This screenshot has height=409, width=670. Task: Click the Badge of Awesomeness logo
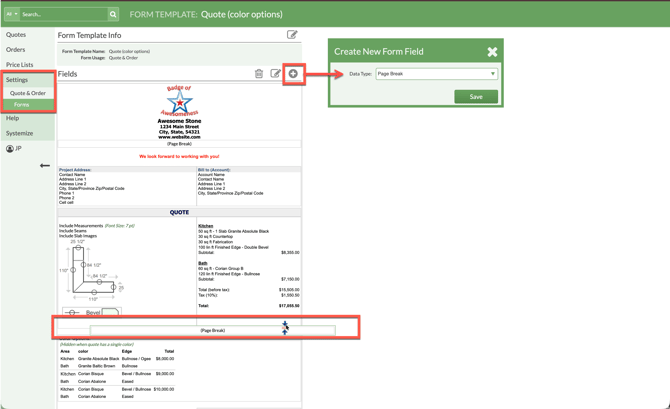click(179, 101)
